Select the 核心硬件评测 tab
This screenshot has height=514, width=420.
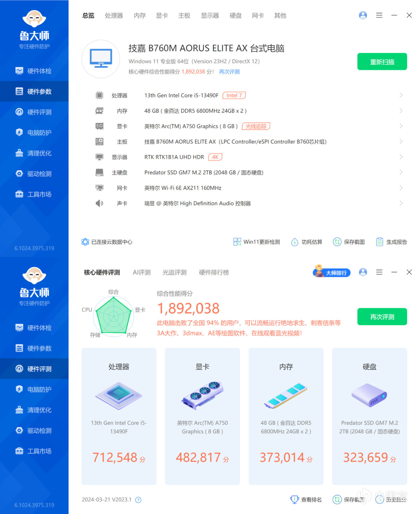click(102, 272)
